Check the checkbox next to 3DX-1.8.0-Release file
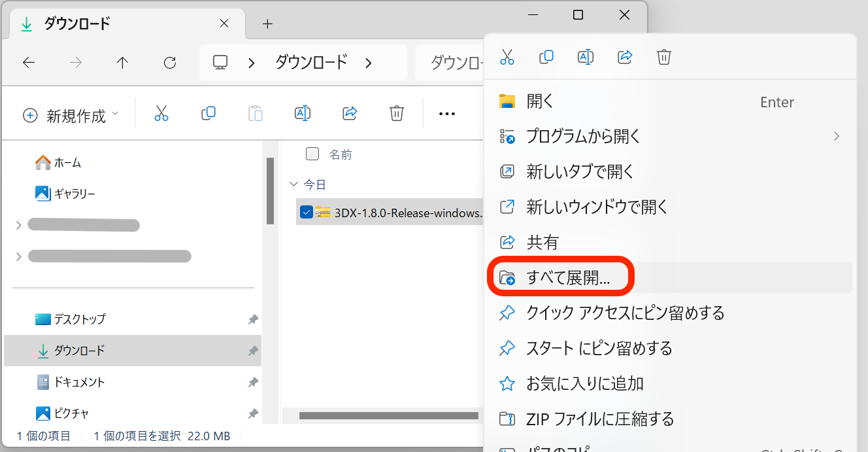Image resolution: width=868 pixels, height=452 pixels. pyautogui.click(x=307, y=212)
